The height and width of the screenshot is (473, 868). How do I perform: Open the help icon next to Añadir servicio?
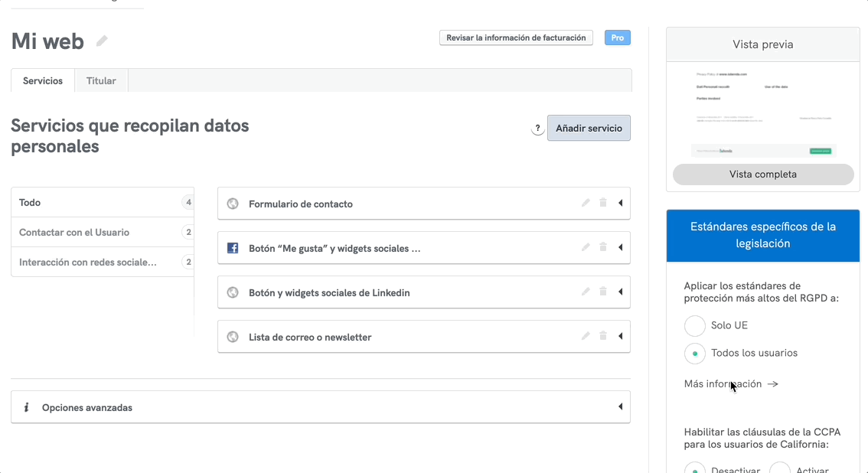click(x=537, y=129)
